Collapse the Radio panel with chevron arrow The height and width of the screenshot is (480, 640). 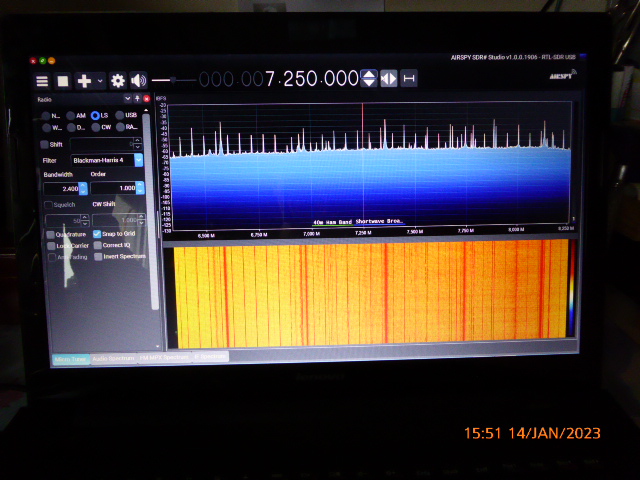point(127,99)
